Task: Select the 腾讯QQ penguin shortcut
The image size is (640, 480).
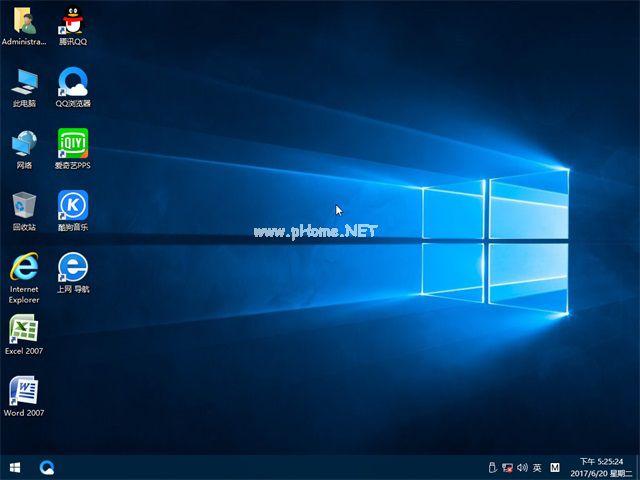Action: (x=73, y=25)
